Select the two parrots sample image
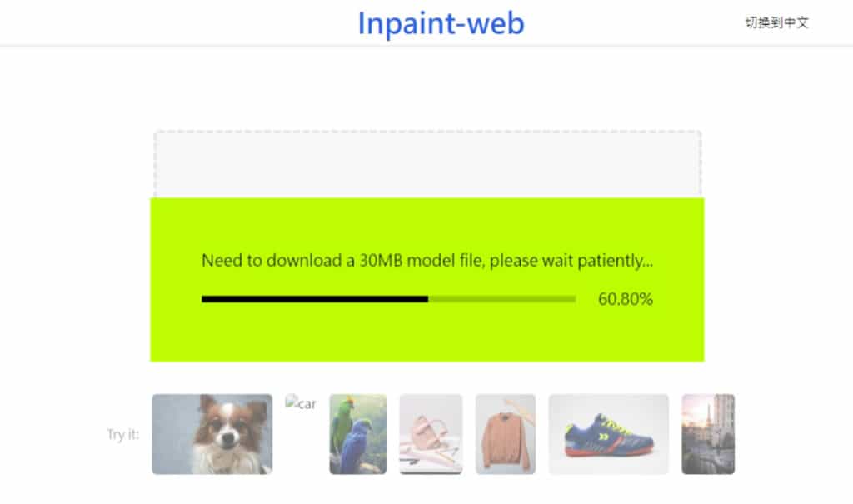 point(357,434)
